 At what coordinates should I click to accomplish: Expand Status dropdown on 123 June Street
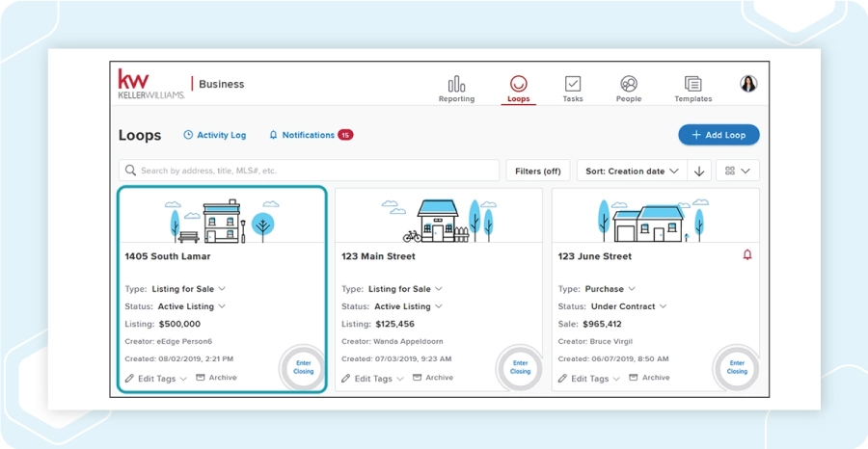coord(630,306)
